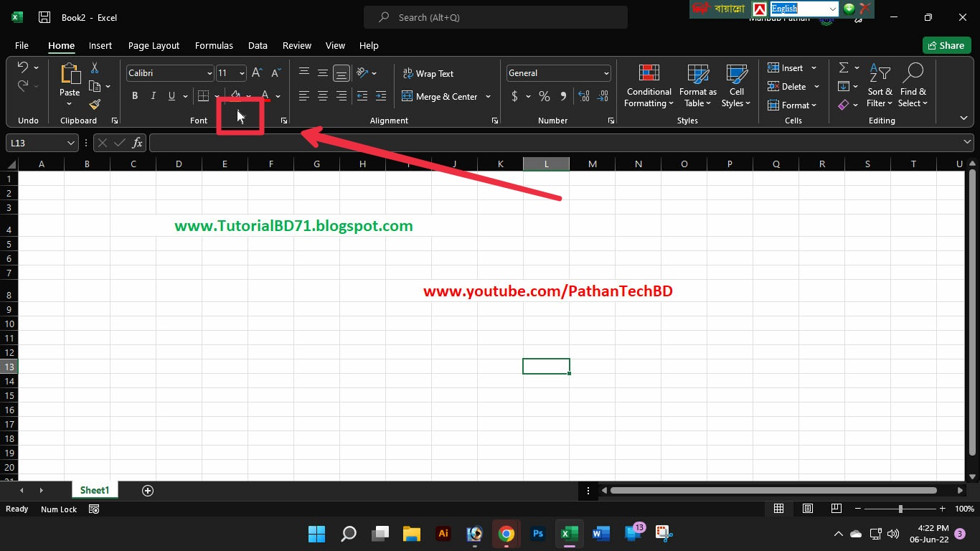The height and width of the screenshot is (551, 980).
Task: Open the General number format dropdown
Action: (606, 73)
